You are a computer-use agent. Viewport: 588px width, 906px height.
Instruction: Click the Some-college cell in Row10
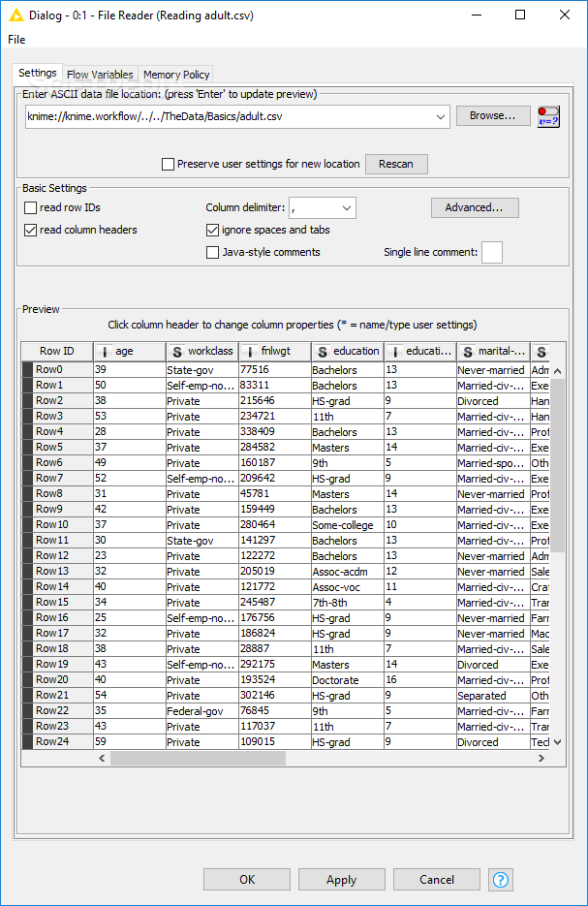(x=348, y=525)
